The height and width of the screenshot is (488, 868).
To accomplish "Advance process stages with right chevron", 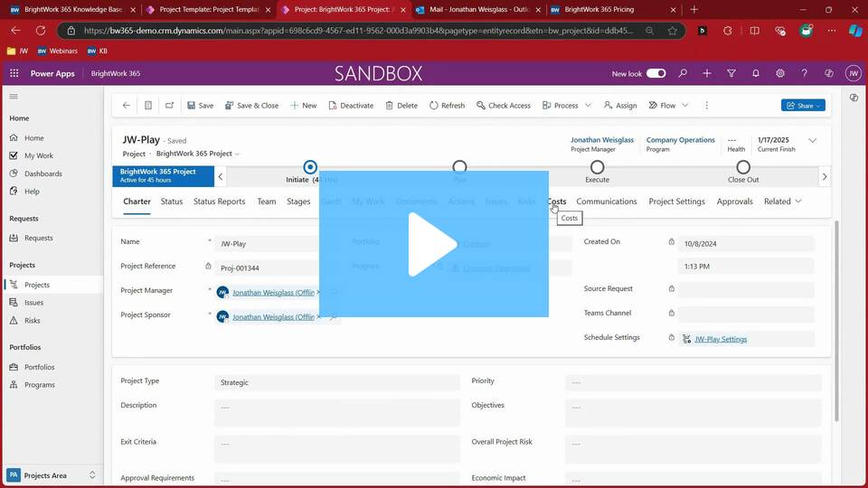I will (x=825, y=176).
